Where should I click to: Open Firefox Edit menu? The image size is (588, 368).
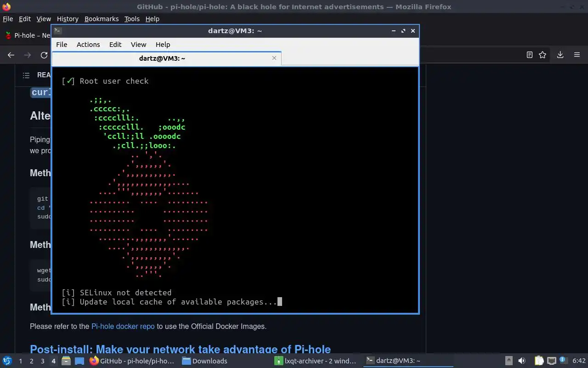(x=25, y=19)
